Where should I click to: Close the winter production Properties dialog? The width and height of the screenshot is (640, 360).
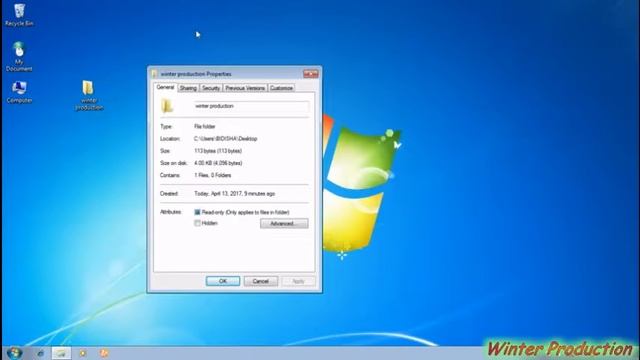click(311, 74)
